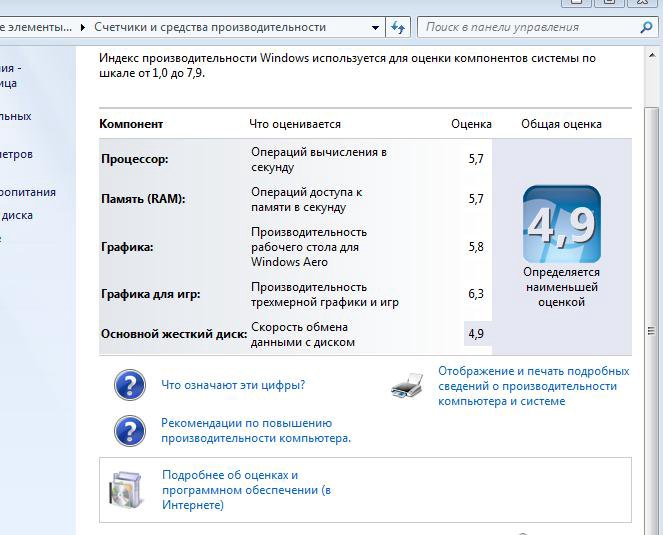Click the blue 4,9 overall score badge

(x=561, y=224)
